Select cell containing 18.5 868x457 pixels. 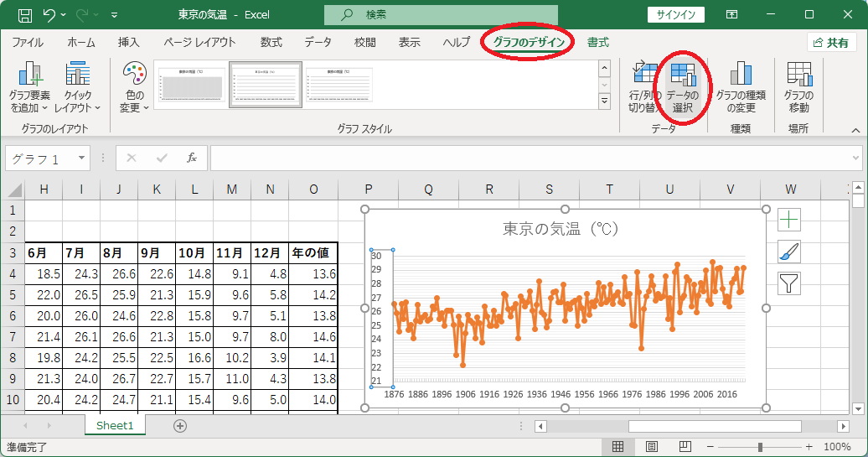coord(44,274)
